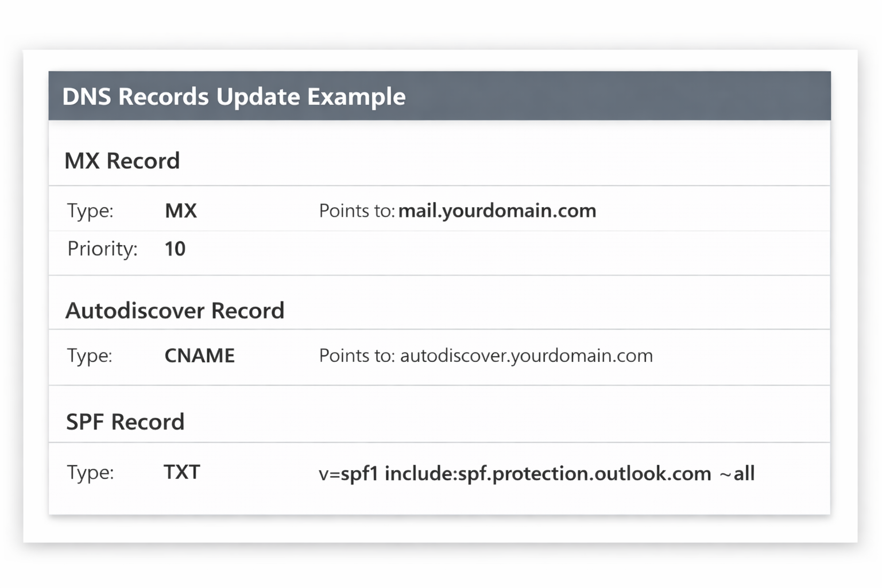882x588 pixels.
Task: Select the mail.yourdomain.com address
Action: (x=497, y=211)
